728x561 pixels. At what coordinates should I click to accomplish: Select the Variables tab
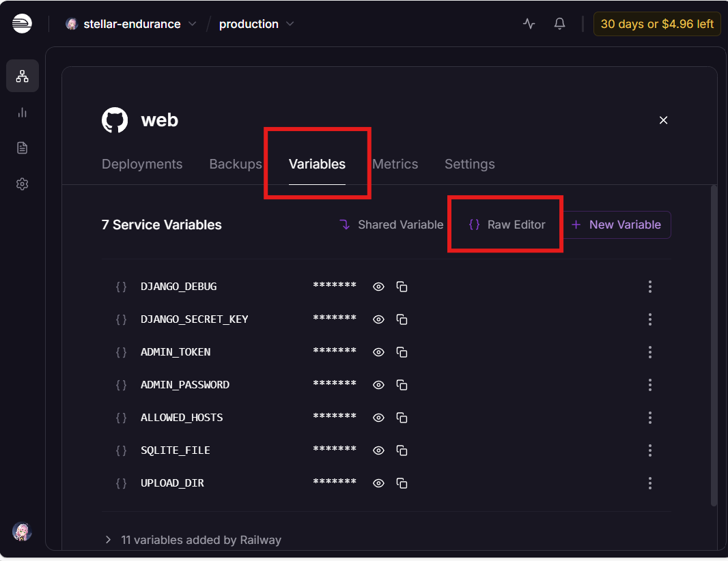point(317,164)
